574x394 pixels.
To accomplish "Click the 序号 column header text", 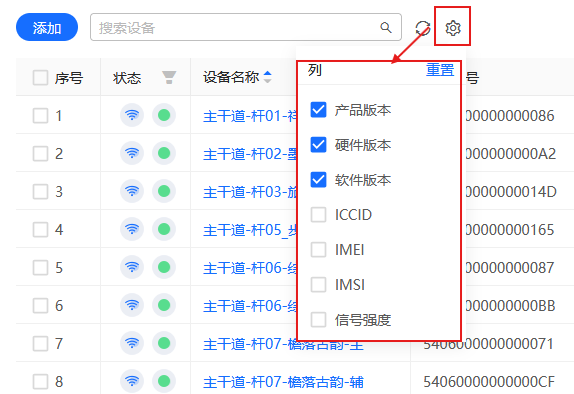I will 69,78.
